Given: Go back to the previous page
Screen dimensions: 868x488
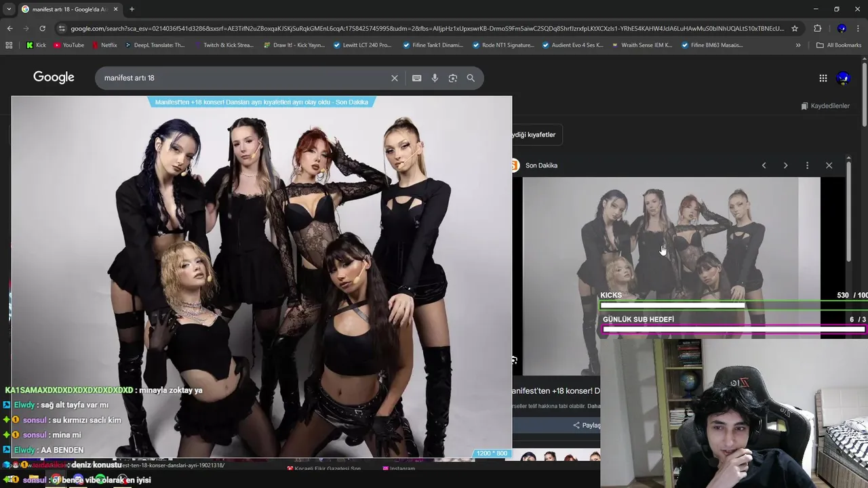Looking at the screenshot, I should coord(9,28).
